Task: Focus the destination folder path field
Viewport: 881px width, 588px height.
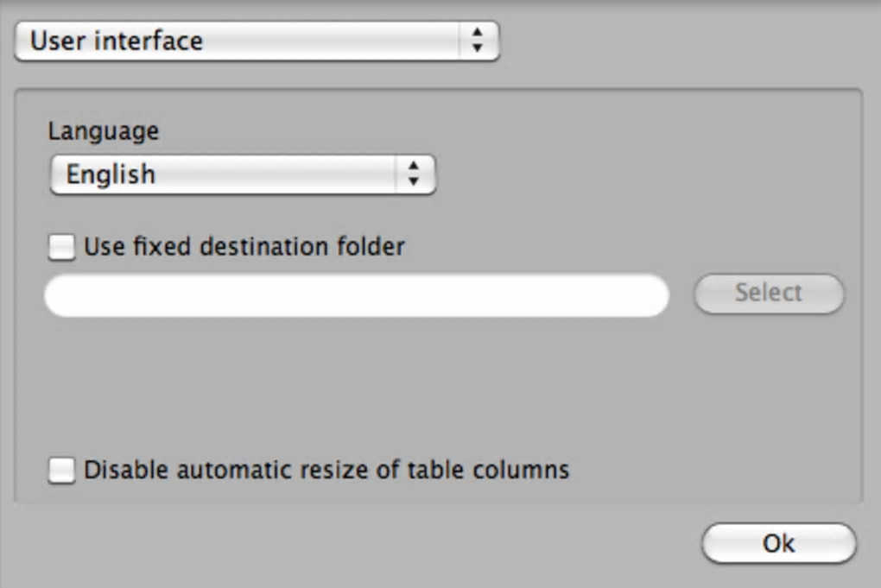Action: click(x=356, y=295)
